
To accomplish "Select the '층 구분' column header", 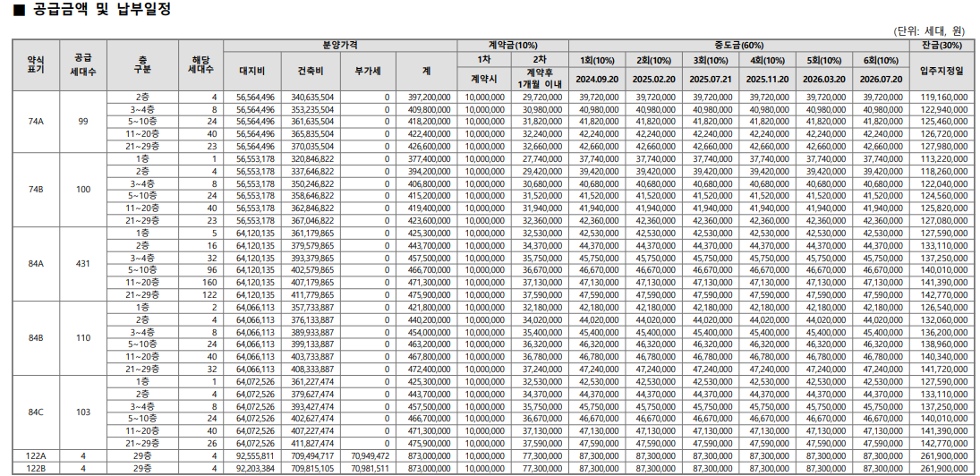I will point(143,64).
